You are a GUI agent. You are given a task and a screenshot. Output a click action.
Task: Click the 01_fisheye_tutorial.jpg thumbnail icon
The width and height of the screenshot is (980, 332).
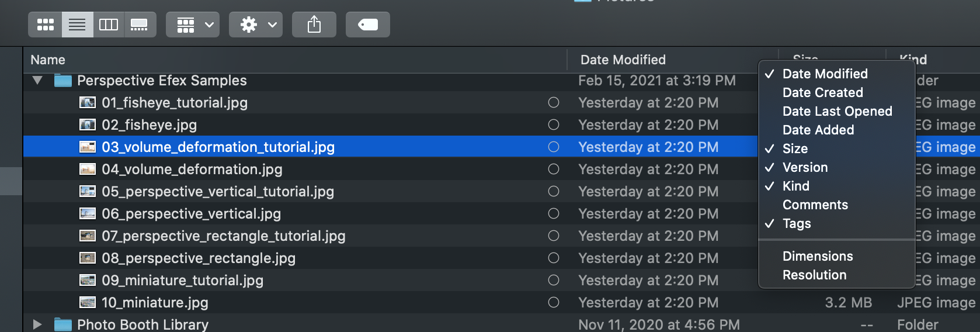coord(87,103)
